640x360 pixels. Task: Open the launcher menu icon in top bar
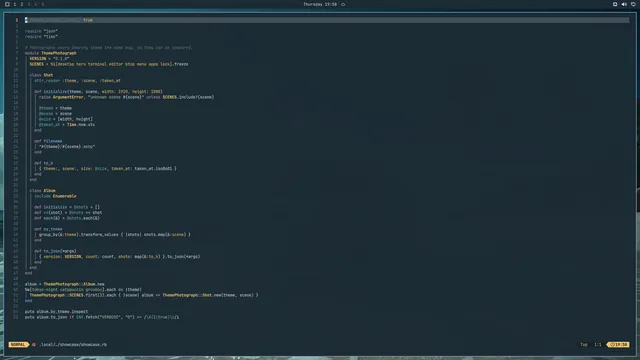tap(7, 4)
